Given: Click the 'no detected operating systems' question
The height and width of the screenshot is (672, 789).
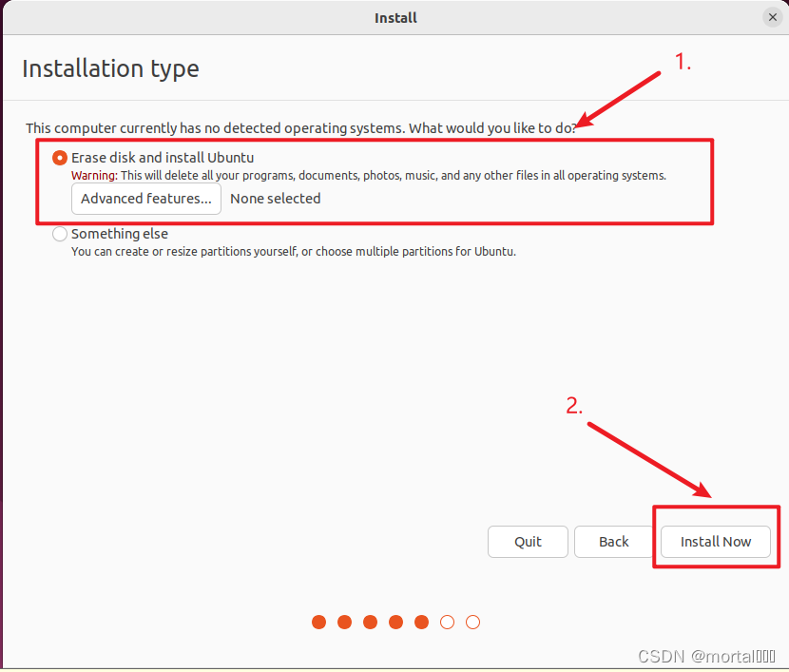Looking at the screenshot, I should point(301,128).
